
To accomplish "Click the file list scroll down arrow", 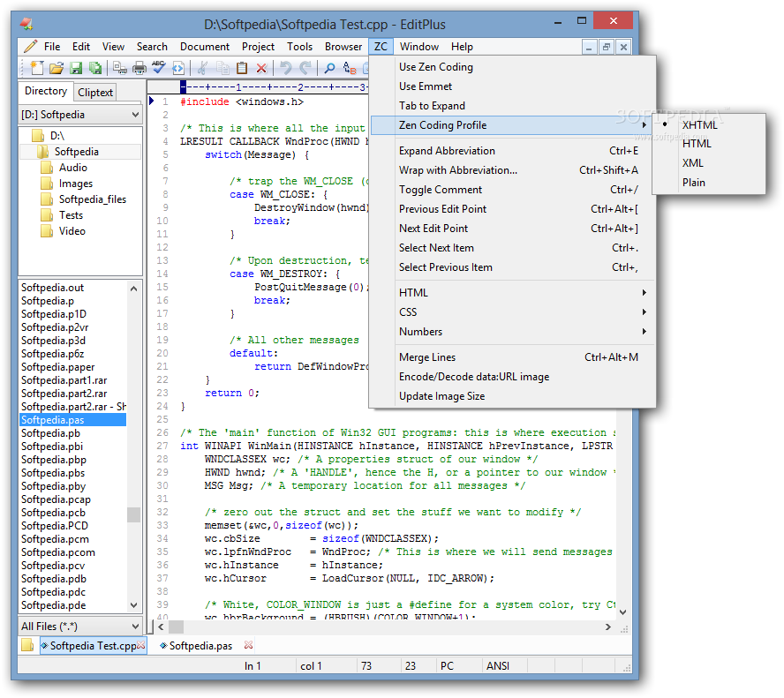I will click(133, 605).
